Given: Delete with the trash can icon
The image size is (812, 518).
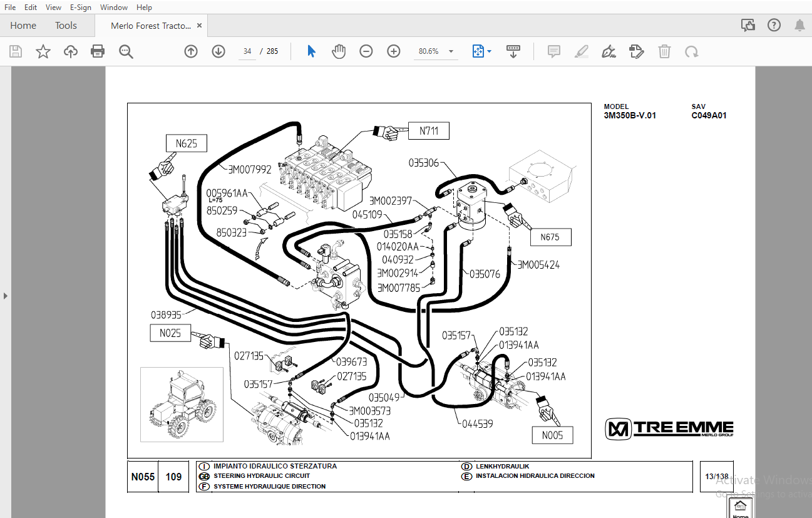Looking at the screenshot, I should 664,51.
